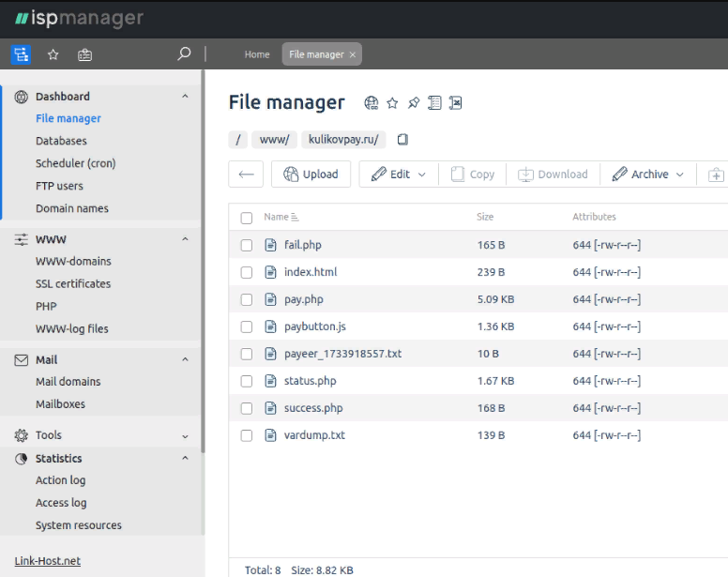Navigate to www/ breadcrumb

(x=274, y=139)
